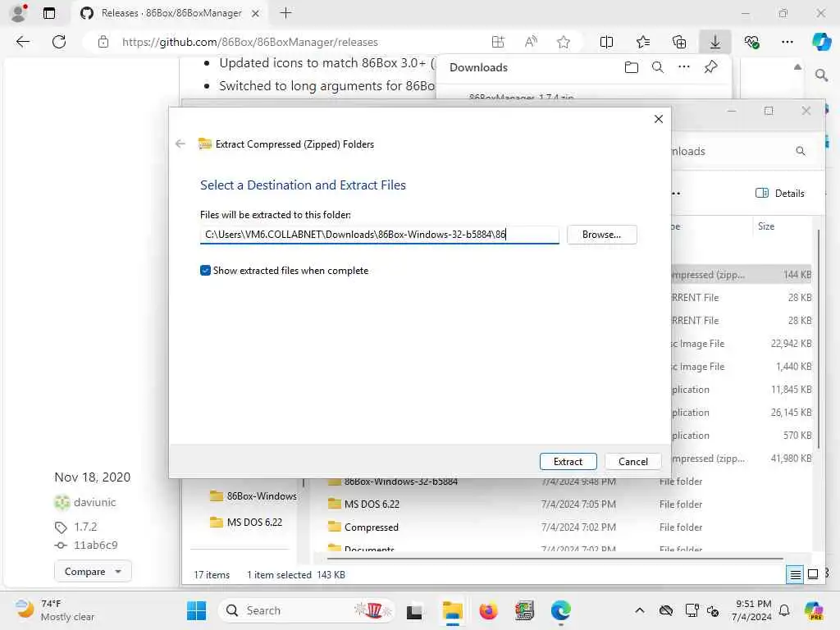This screenshot has height=630, width=840.
Task: Toggle the Downloads toolbar button
Action: point(715,42)
